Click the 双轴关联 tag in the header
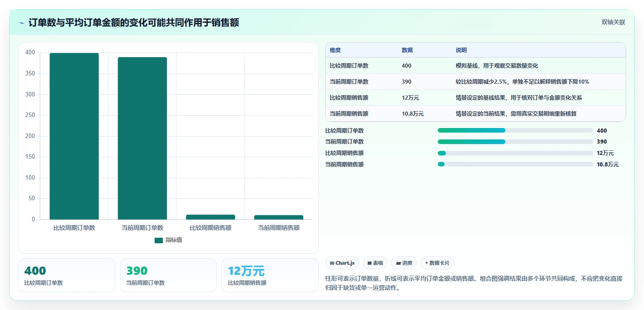The image size is (644, 310). (x=613, y=22)
